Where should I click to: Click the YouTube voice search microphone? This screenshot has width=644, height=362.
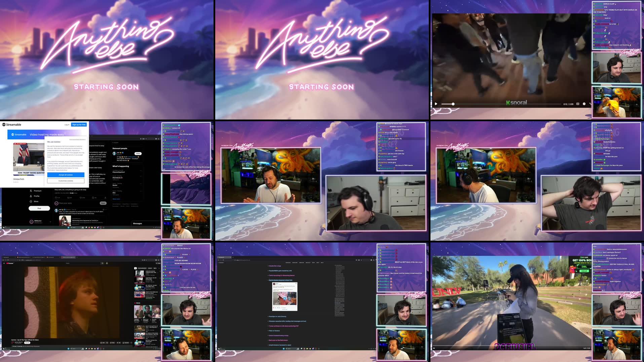107,263
